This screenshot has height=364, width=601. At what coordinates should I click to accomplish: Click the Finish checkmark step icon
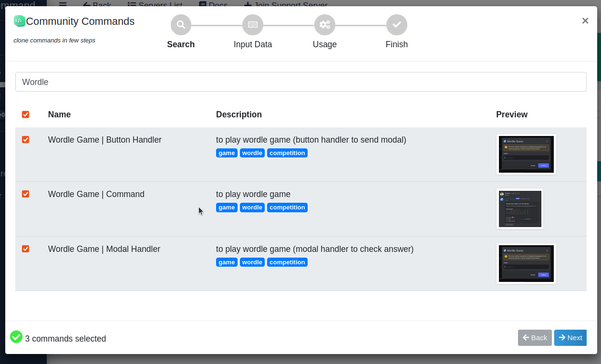pos(396,25)
